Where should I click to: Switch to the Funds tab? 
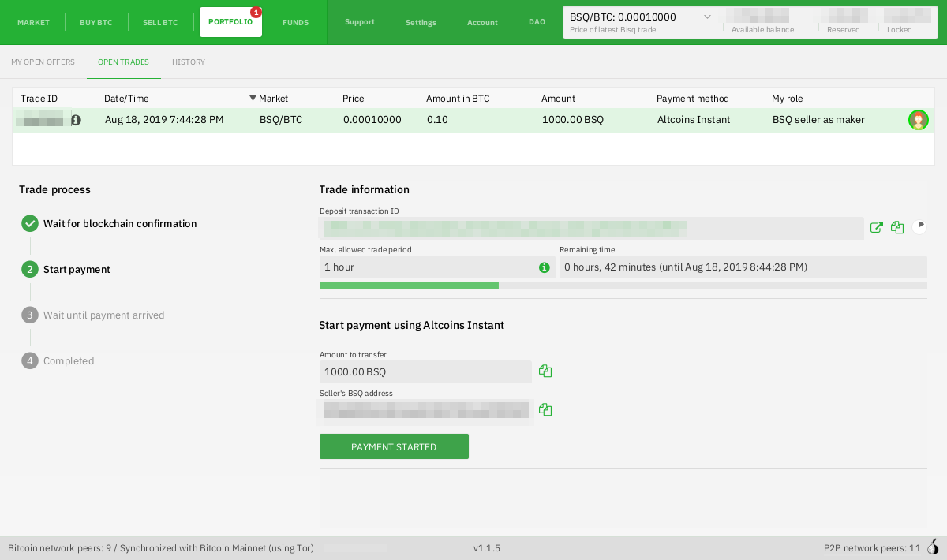coord(296,22)
